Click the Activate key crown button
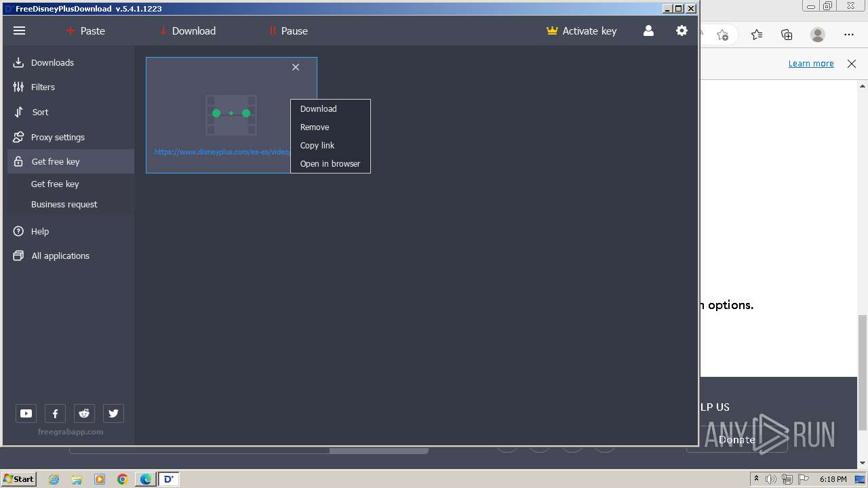Screen dimensions: 868x488 pyautogui.click(x=582, y=30)
